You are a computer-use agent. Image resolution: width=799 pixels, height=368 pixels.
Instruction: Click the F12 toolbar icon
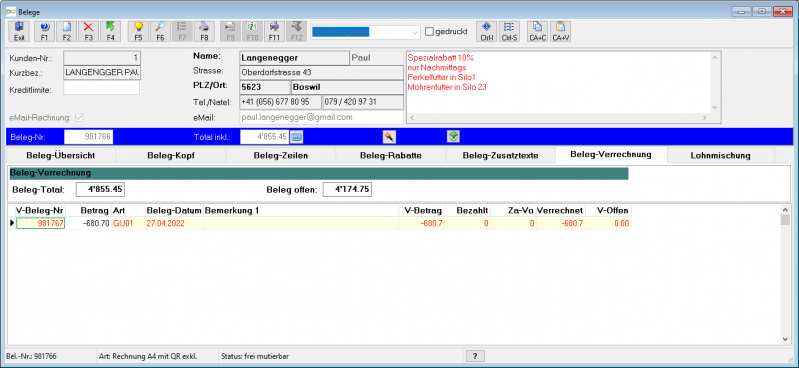296,31
